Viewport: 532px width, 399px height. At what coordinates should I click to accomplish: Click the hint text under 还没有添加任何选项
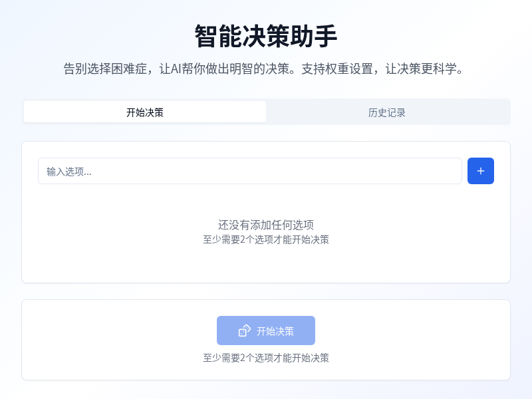coord(266,239)
